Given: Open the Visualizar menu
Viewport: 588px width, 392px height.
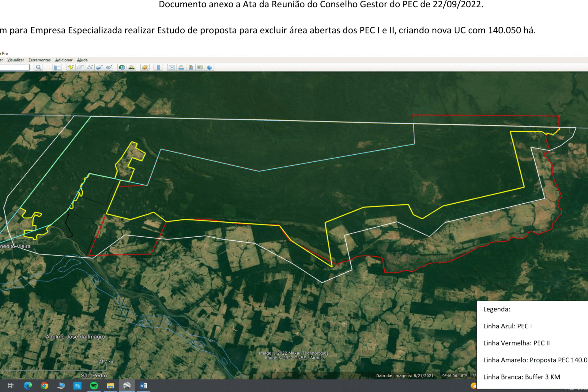Looking at the screenshot, I should [x=16, y=60].
